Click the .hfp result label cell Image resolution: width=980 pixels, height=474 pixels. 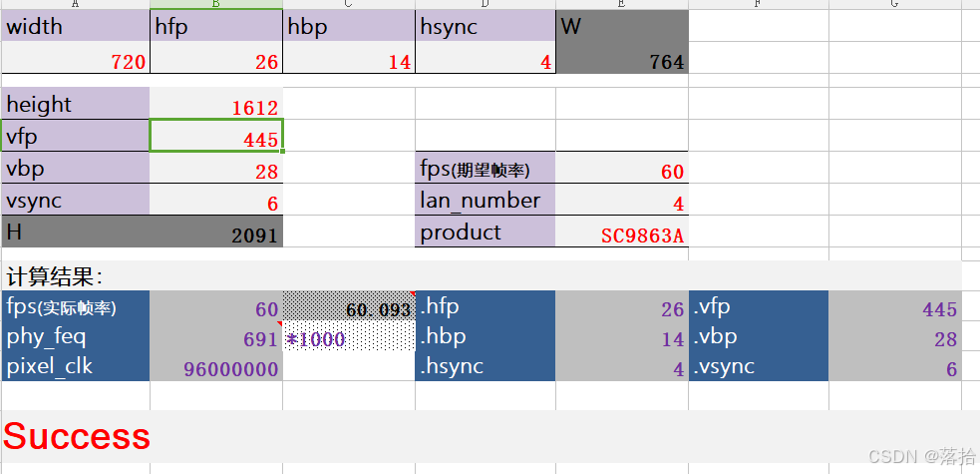[485, 305]
